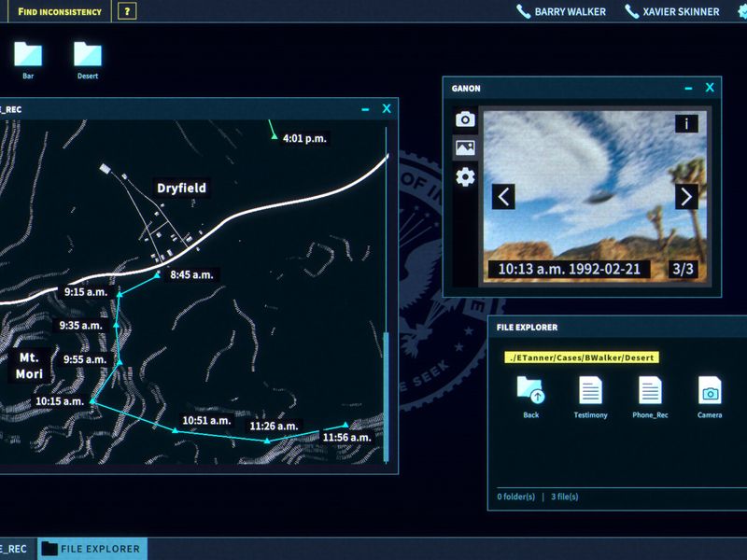Select image gallery icon in Ganon viewer
The image size is (747, 560).
tap(465, 147)
